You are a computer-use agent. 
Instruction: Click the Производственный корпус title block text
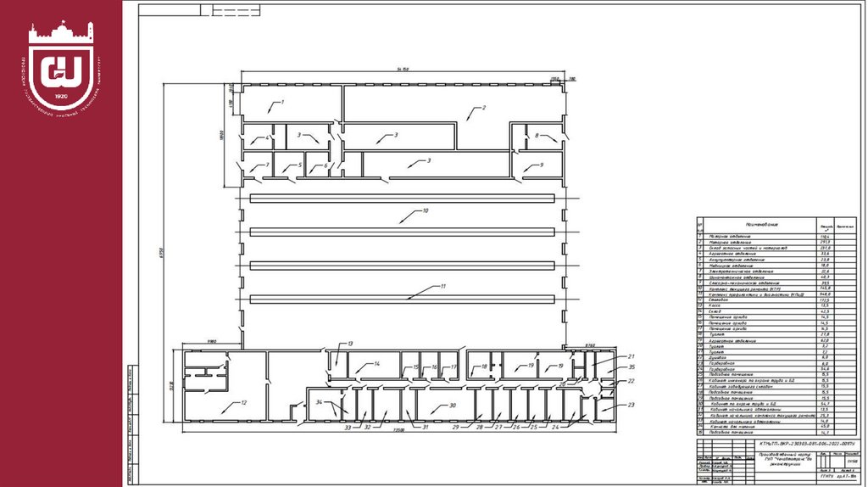pyautogui.click(x=785, y=459)
